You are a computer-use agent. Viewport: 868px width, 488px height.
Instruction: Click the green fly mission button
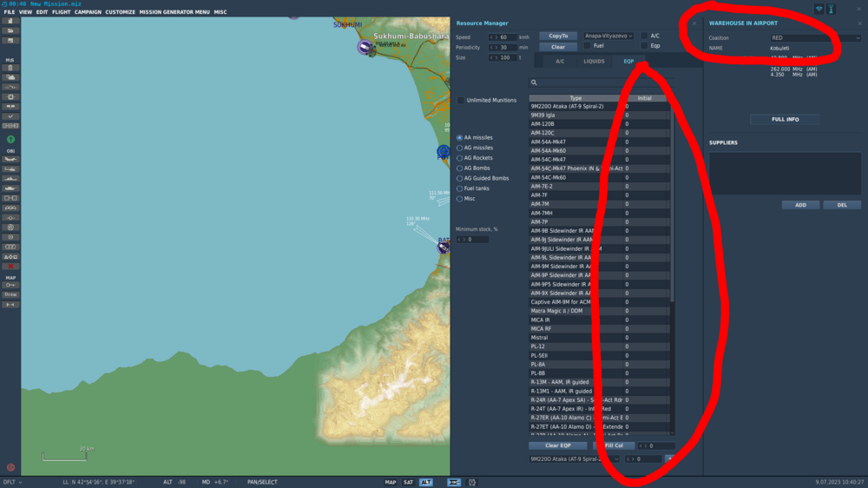(10, 140)
